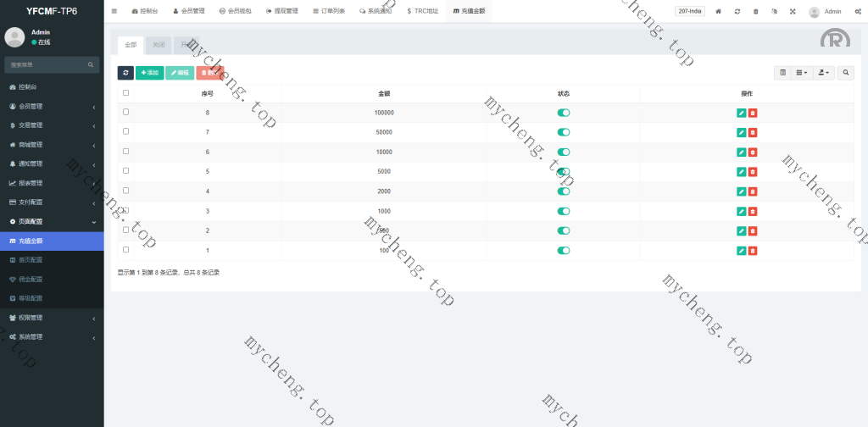Screen dimensions: 868x427
Task: Toggle status switch for amount 10000
Action: tap(564, 152)
